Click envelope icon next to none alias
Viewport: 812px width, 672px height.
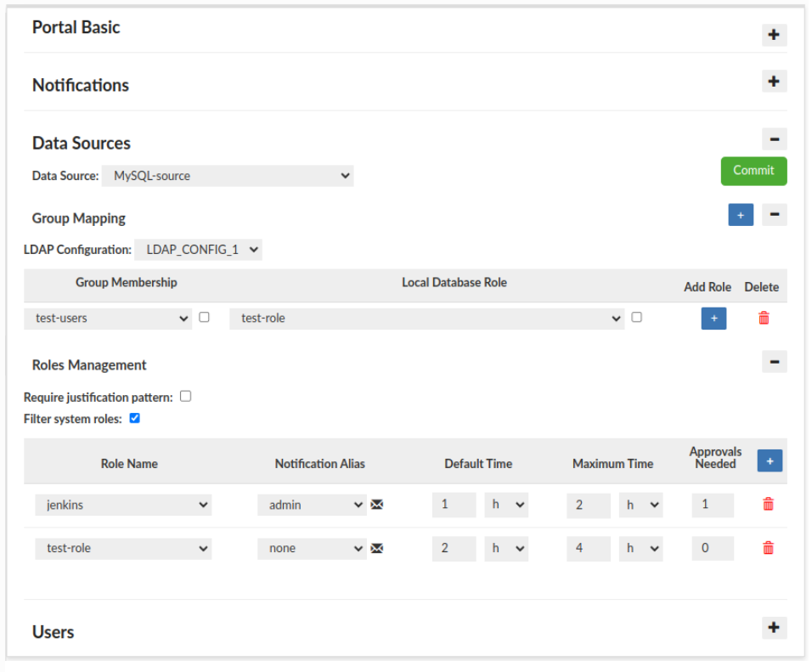coord(377,548)
